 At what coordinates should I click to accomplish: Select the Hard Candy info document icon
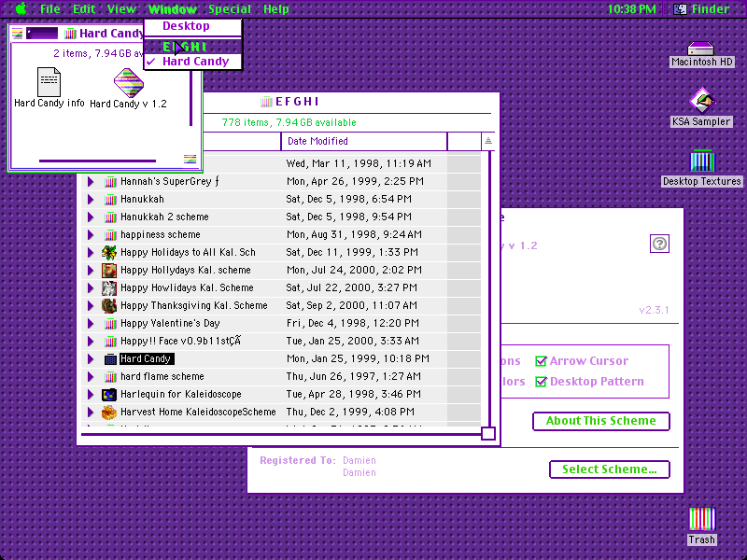click(x=49, y=82)
